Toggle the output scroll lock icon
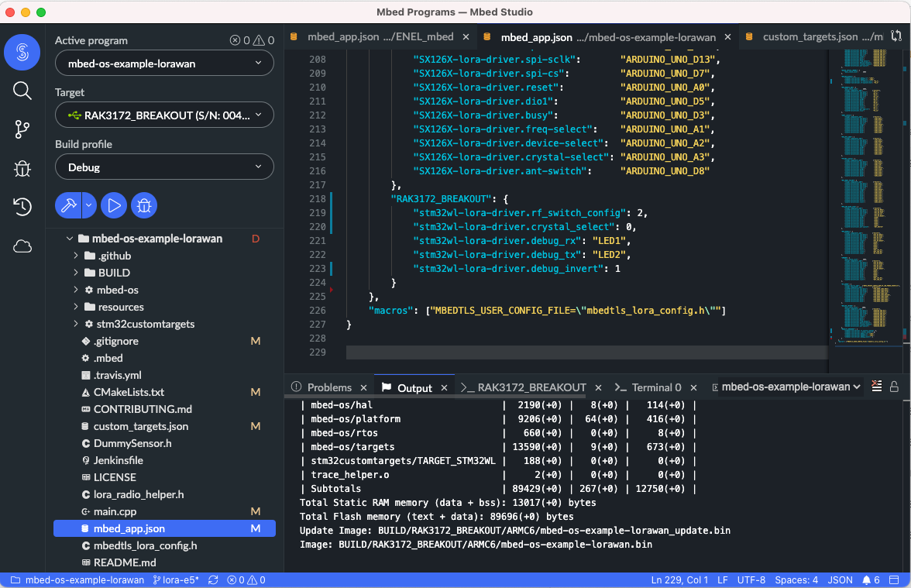The width and height of the screenshot is (911, 588). coord(894,387)
